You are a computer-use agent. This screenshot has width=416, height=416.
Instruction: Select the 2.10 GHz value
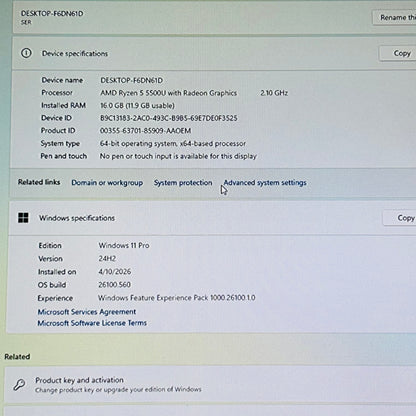(x=274, y=93)
